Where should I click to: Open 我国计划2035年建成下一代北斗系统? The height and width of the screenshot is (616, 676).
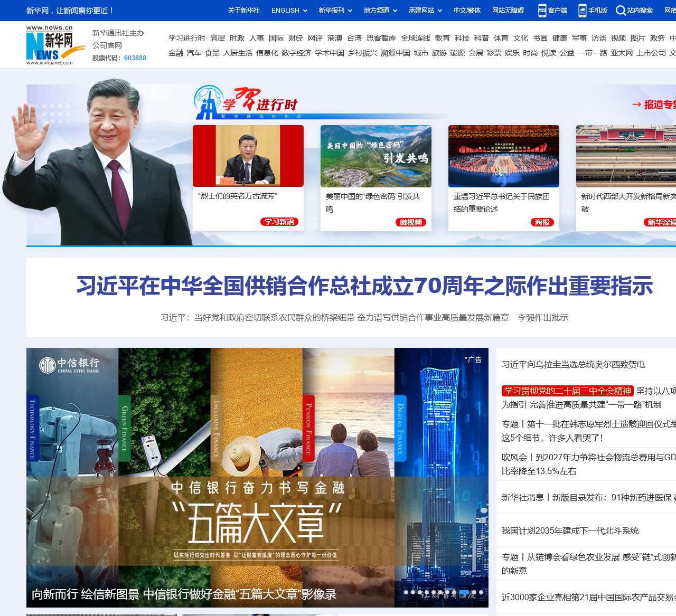570,530
